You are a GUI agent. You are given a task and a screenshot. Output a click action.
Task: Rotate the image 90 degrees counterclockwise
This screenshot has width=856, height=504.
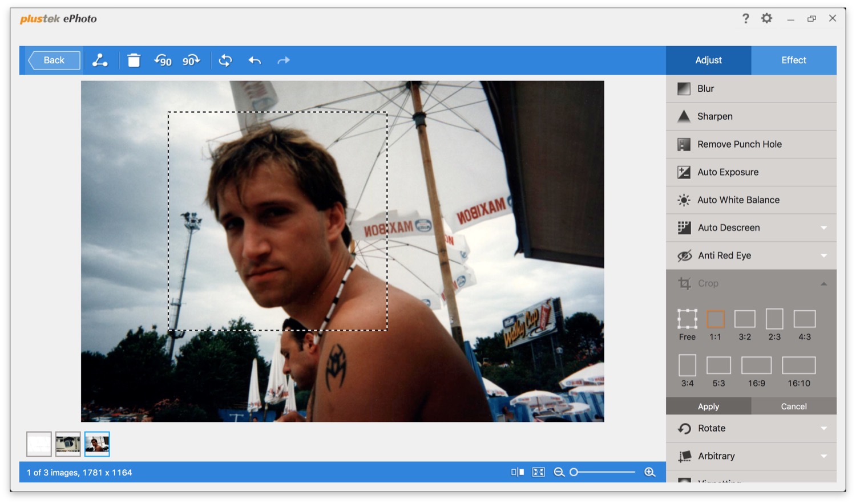point(163,60)
